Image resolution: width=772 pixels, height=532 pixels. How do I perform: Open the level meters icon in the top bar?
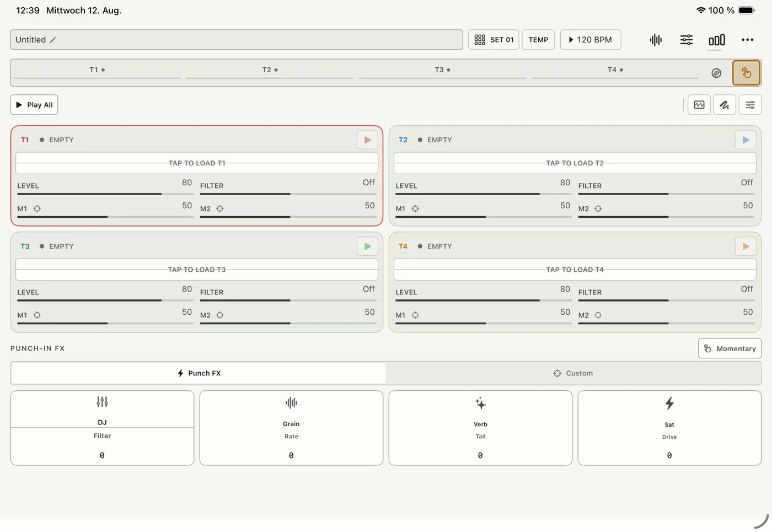[717, 40]
